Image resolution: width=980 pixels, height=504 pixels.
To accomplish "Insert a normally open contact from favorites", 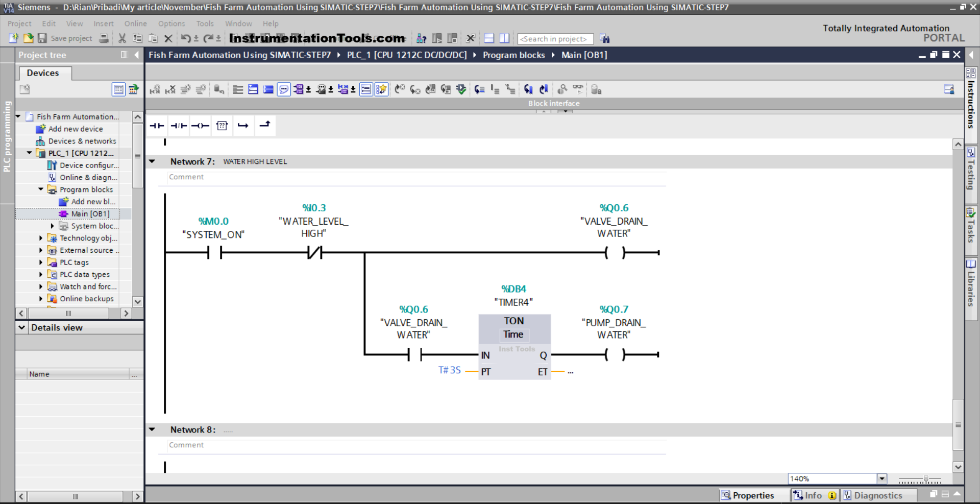I will (x=157, y=125).
